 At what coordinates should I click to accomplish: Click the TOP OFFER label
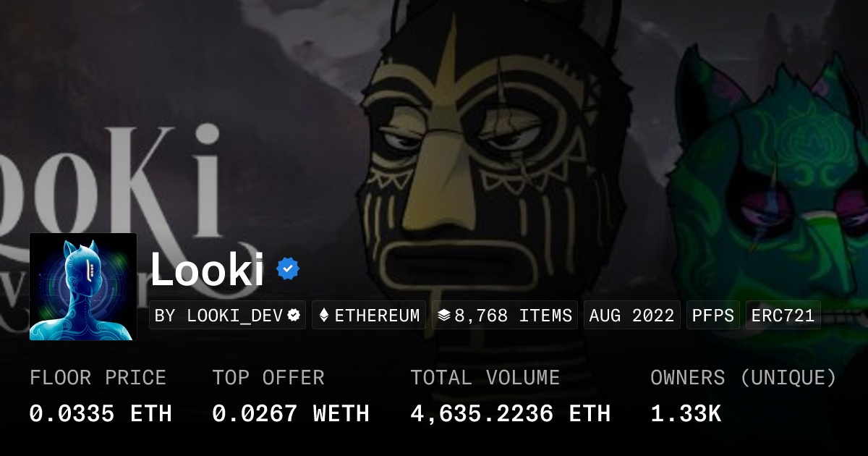point(268,378)
